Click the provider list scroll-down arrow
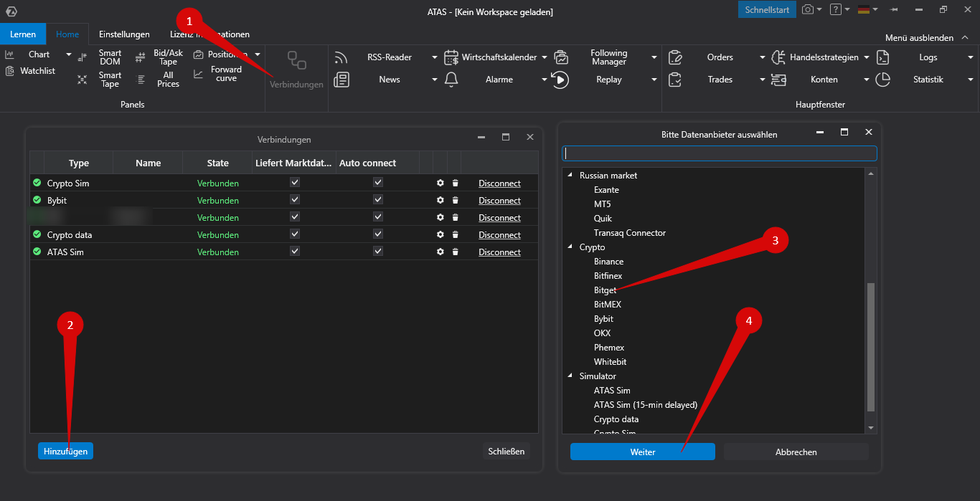 coord(872,428)
